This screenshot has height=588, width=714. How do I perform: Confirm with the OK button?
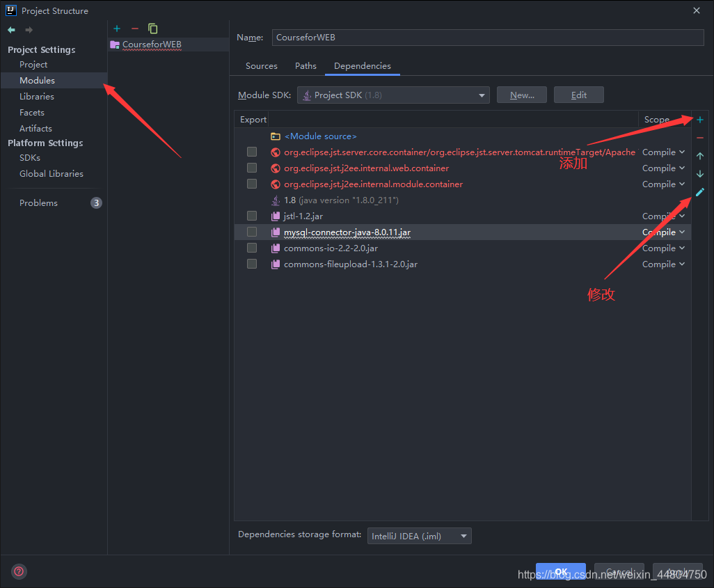(560, 571)
